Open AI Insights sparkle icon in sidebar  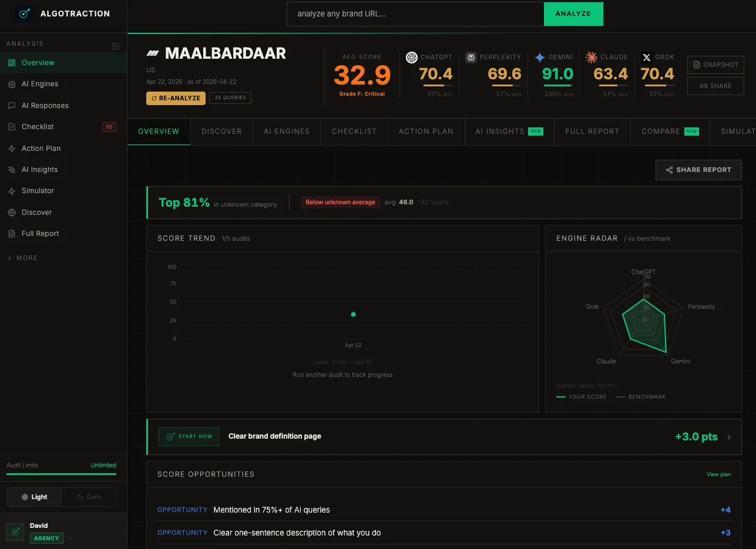pyautogui.click(x=12, y=170)
